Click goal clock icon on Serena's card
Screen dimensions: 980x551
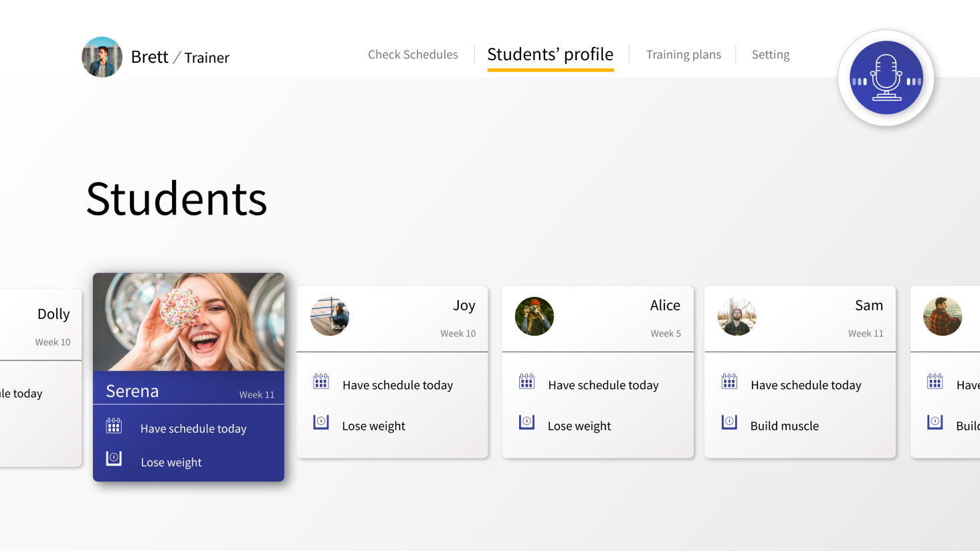click(x=114, y=458)
